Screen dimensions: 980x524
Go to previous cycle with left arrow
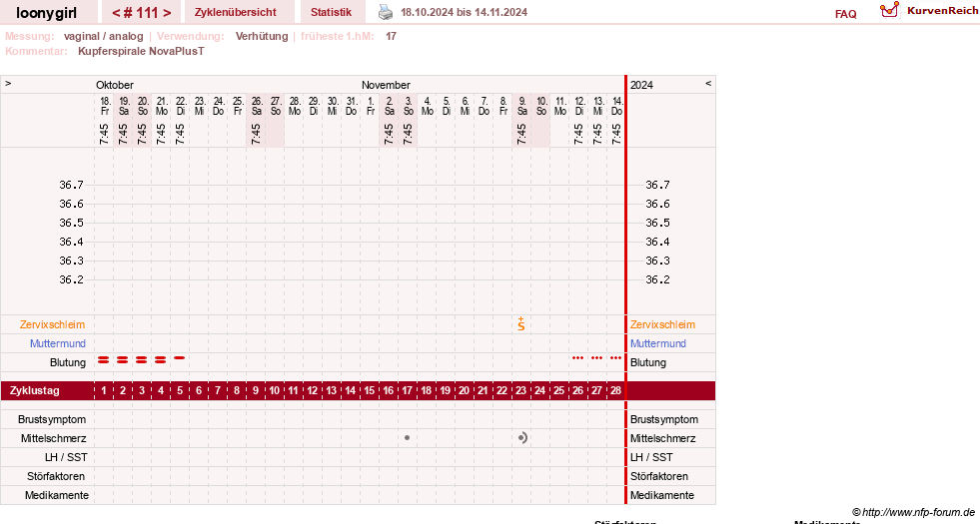click(116, 13)
